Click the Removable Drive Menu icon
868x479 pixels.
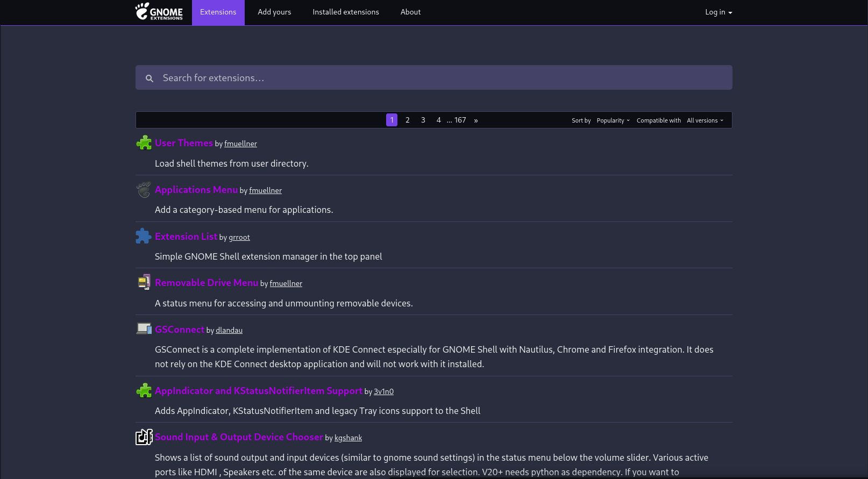tap(144, 282)
